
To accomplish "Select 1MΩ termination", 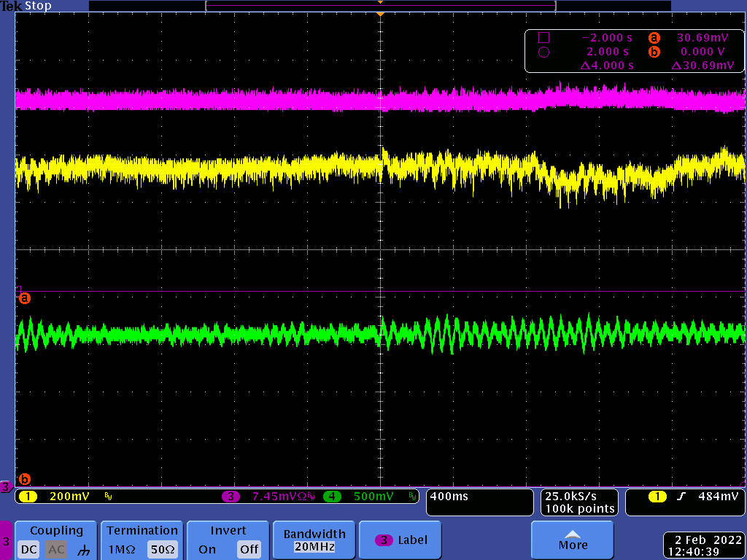I will click(123, 549).
